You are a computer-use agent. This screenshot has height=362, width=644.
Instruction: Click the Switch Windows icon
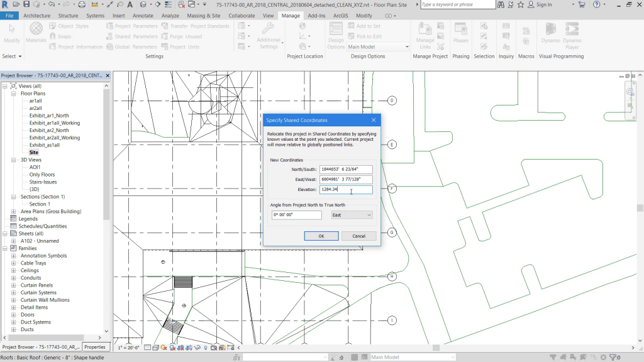coord(192,4)
